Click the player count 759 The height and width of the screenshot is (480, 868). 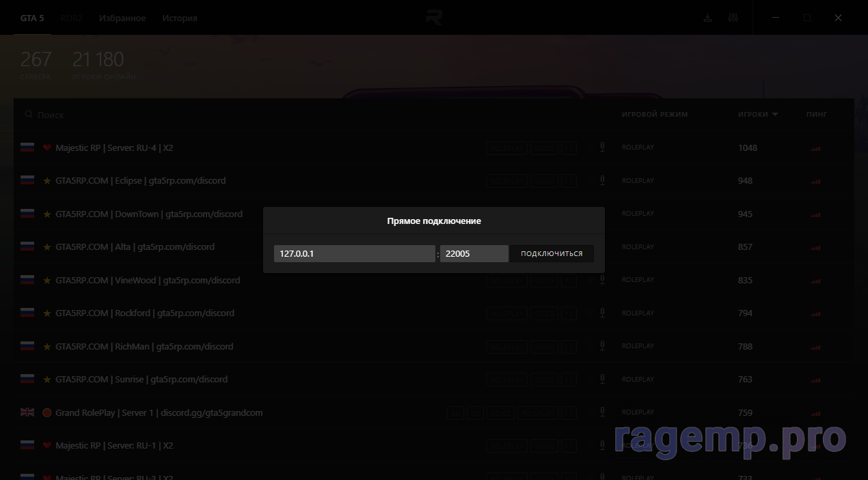coord(745,412)
